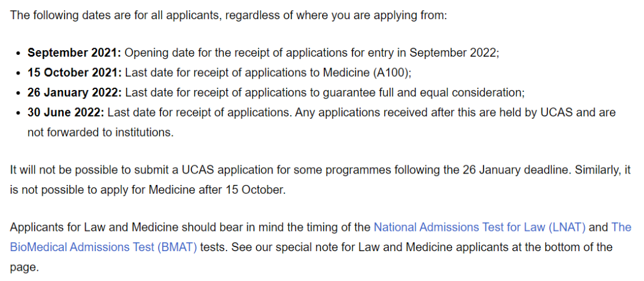
Task: Open the BioMedical Admissions Test (BMAT) link
Action: (104, 248)
